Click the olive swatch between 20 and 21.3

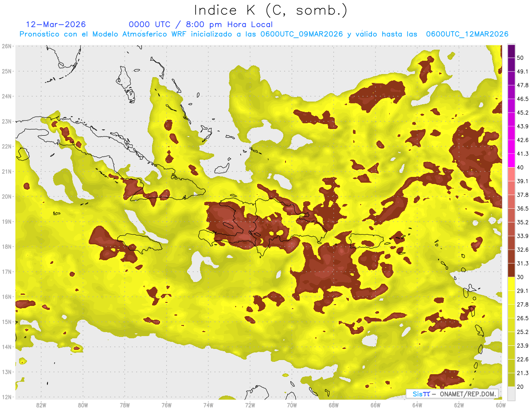(x=511, y=380)
